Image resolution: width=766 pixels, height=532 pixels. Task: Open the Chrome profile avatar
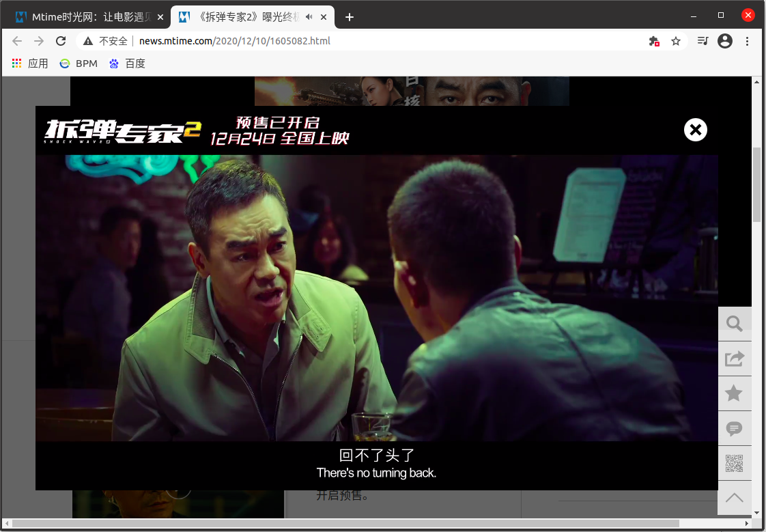click(x=725, y=41)
